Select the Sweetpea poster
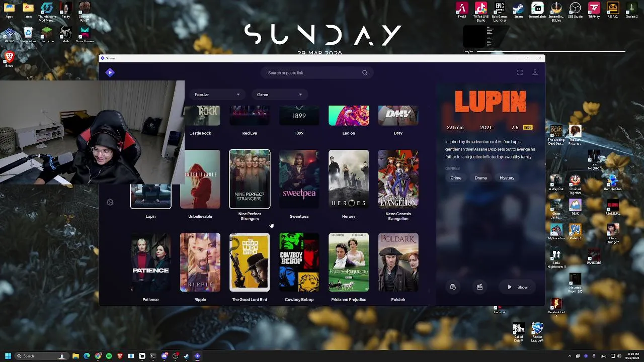The width and height of the screenshot is (644, 362). pos(299,179)
